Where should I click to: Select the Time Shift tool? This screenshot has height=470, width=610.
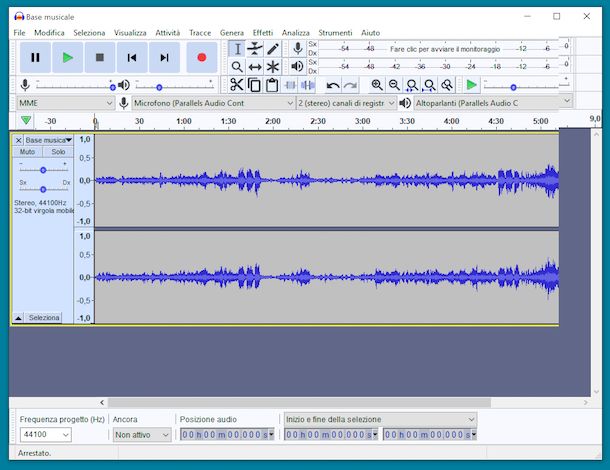[255, 67]
